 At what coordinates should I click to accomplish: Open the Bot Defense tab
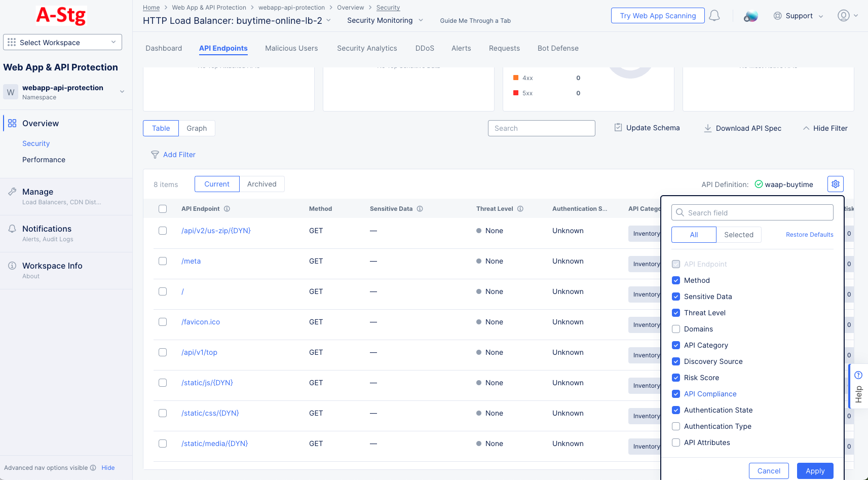pos(558,48)
